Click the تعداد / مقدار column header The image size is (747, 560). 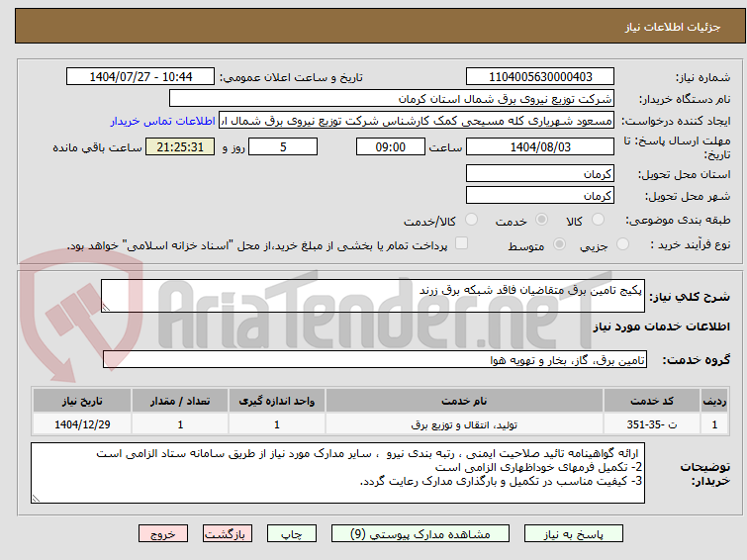[180, 401]
